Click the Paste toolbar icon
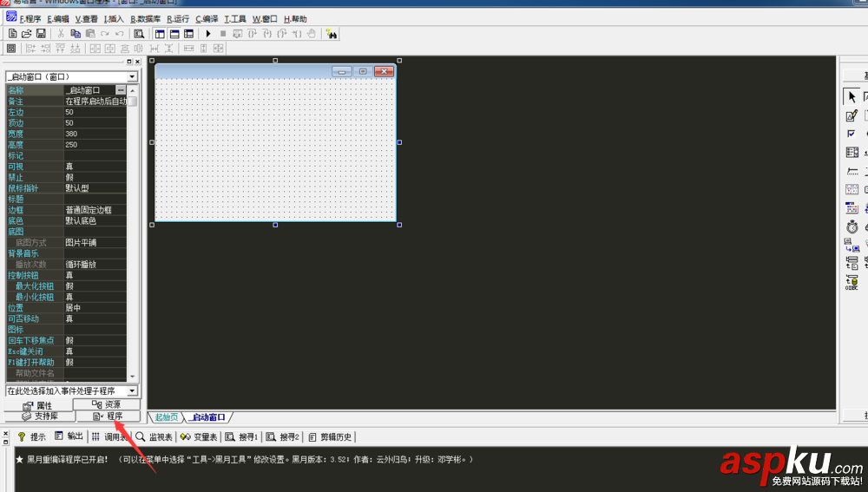The width and height of the screenshot is (868, 492). 90,34
